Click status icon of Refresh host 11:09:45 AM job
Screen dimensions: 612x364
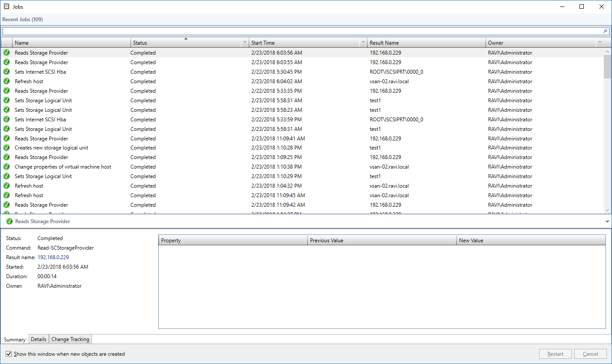[7, 195]
